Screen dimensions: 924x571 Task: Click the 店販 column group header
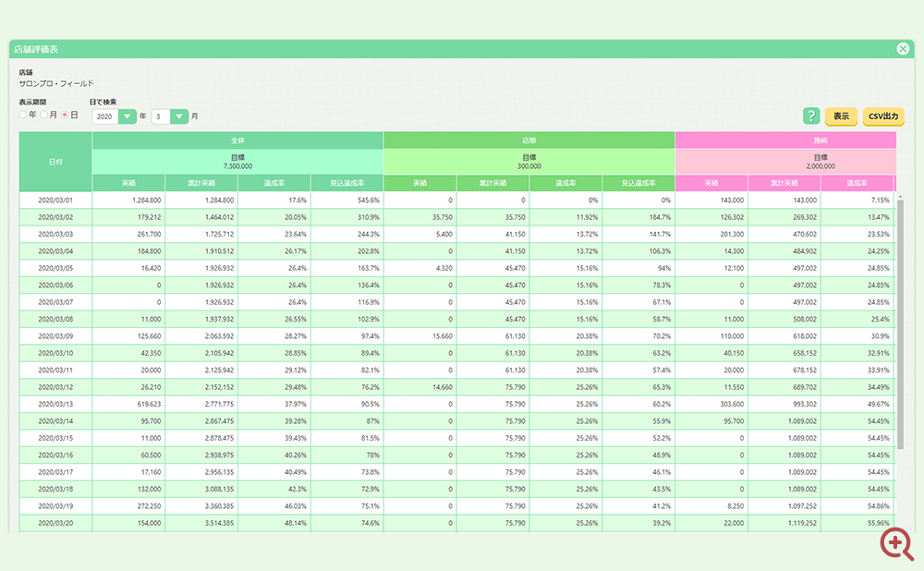(x=529, y=140)
